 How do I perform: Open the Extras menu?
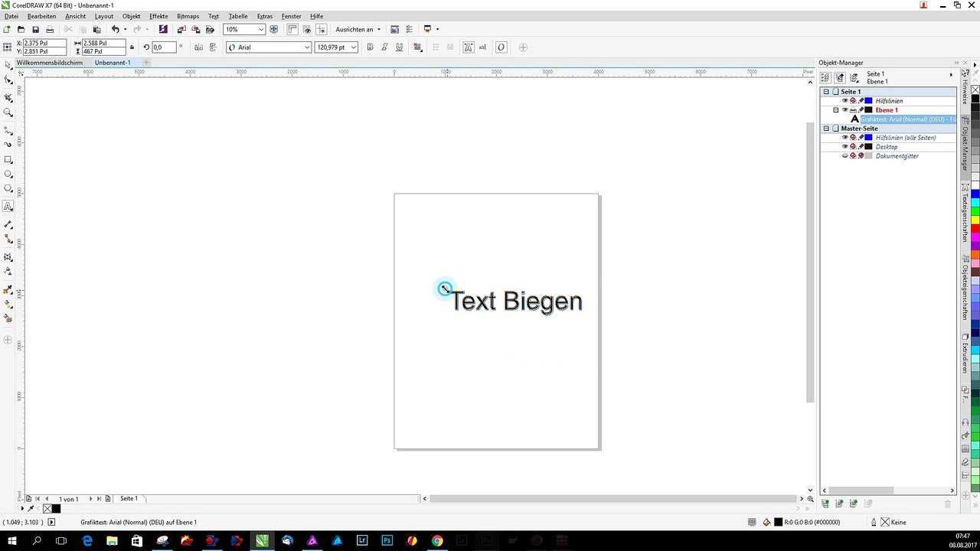[265, 16]
